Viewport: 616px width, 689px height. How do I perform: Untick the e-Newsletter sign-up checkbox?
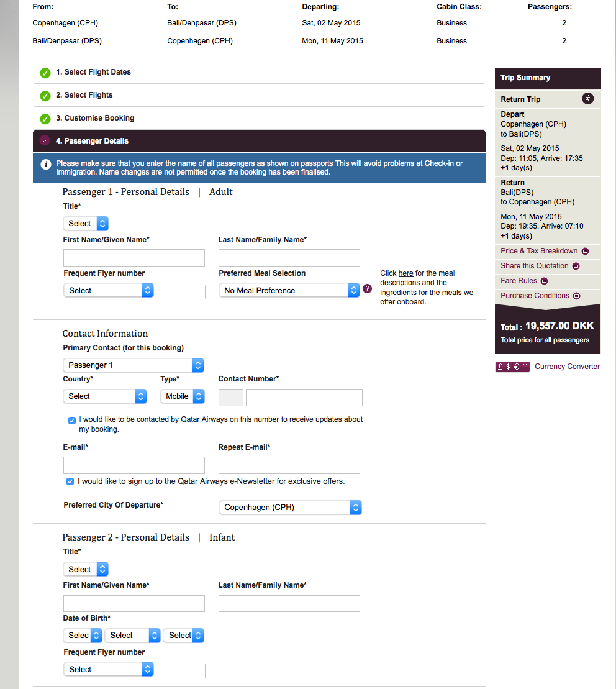tap(70, 481)
